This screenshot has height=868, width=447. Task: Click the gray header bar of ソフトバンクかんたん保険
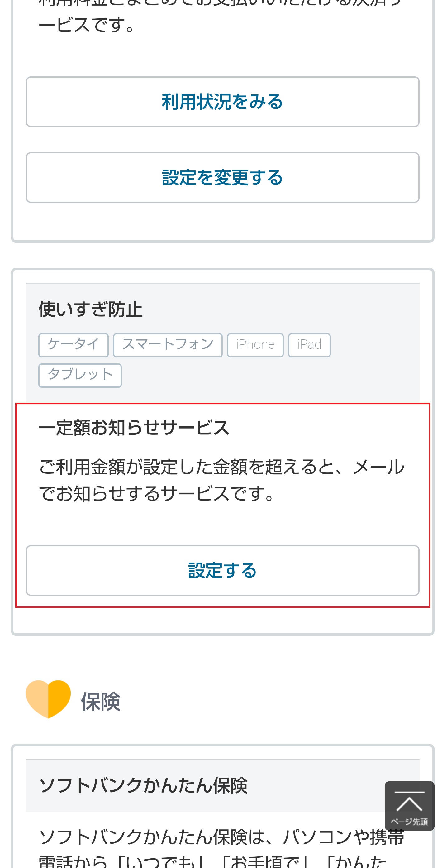[223, 785]
